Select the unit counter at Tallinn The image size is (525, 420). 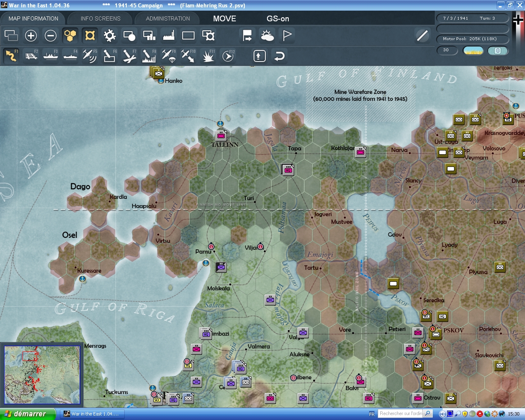coord(221,136)
